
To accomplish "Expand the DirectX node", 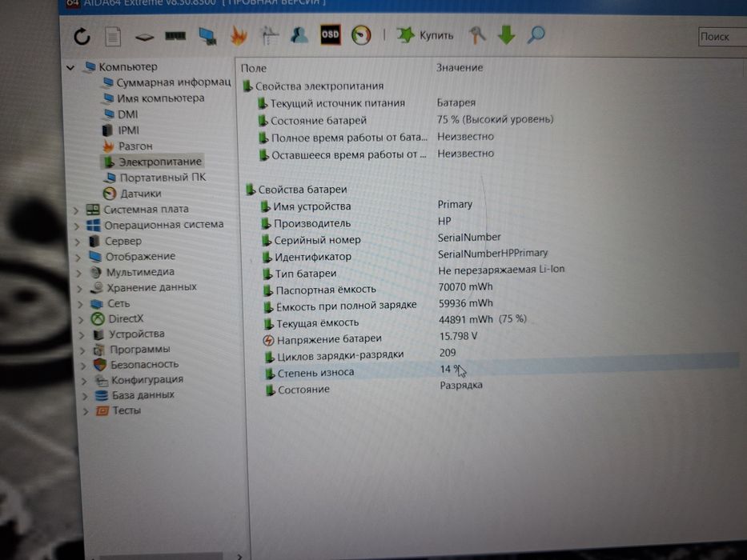I will pyautogui.click(x=82, y=319).
